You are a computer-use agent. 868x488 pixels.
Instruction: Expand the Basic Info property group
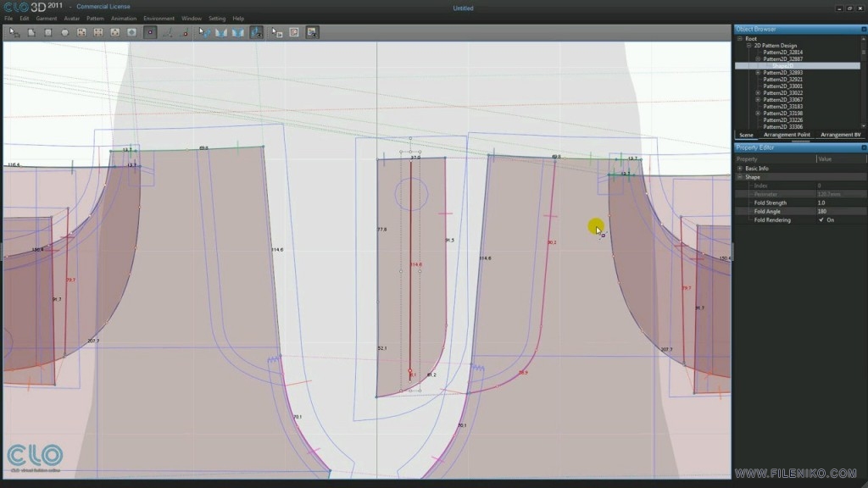point(740,169)
